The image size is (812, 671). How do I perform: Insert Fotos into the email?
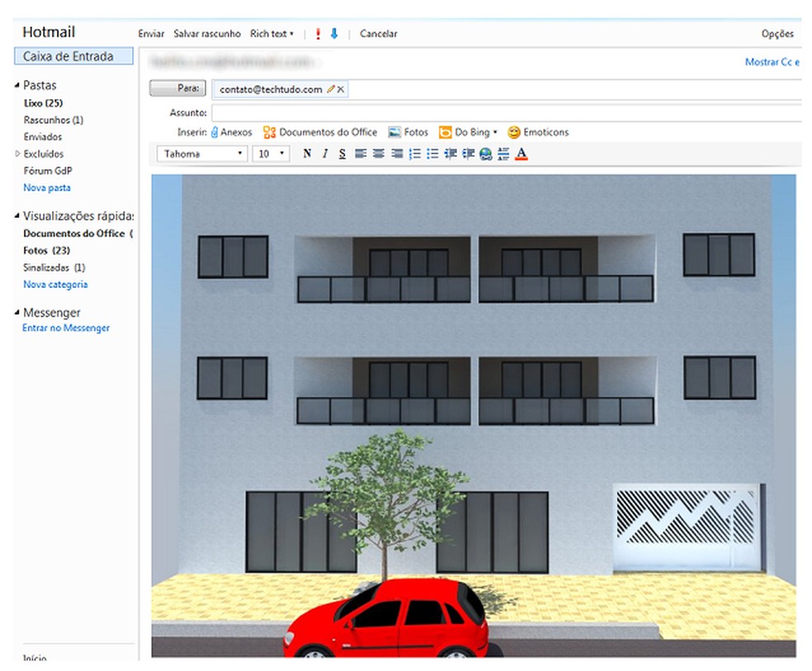click(x=408, y=132)
